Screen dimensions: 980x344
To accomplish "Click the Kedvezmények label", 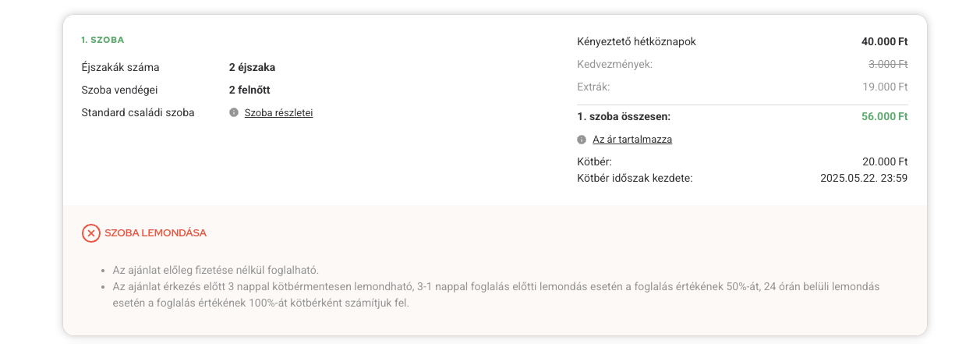I will coord(614,64).
